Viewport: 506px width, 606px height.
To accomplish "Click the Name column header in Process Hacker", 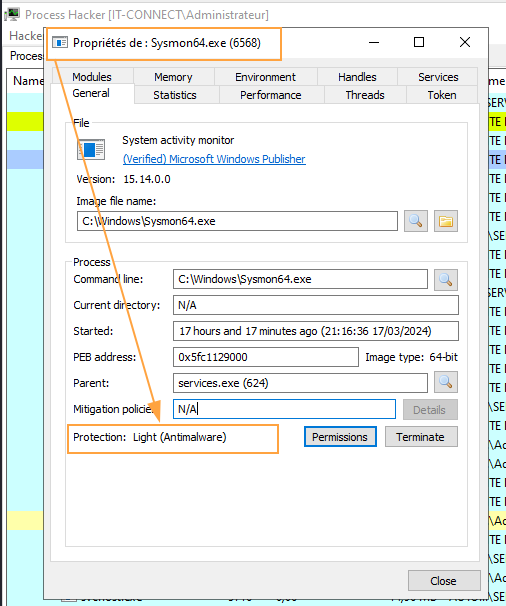I will point(28,81).
